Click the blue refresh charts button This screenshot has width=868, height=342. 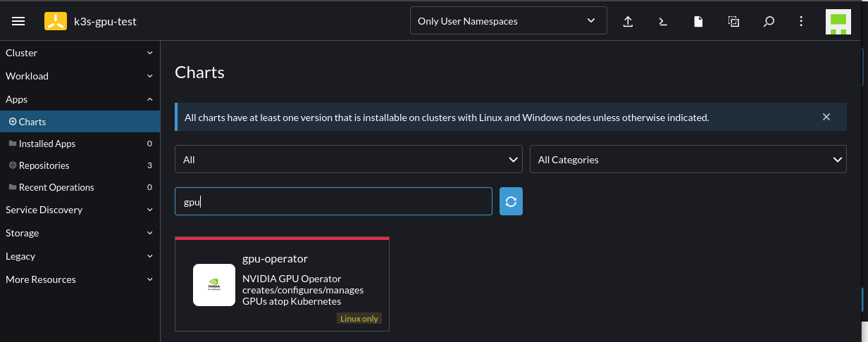511,201
